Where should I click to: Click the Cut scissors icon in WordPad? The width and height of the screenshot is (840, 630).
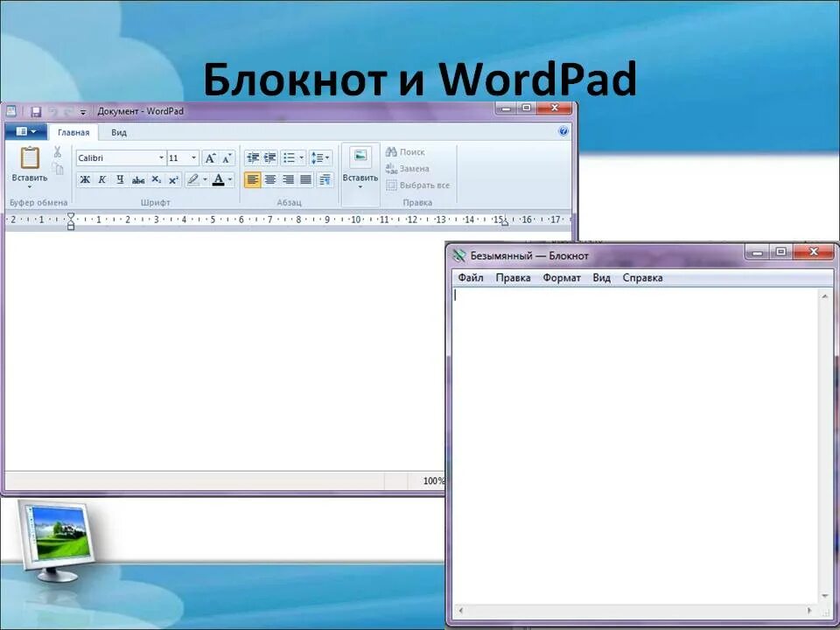click(58, 151)
